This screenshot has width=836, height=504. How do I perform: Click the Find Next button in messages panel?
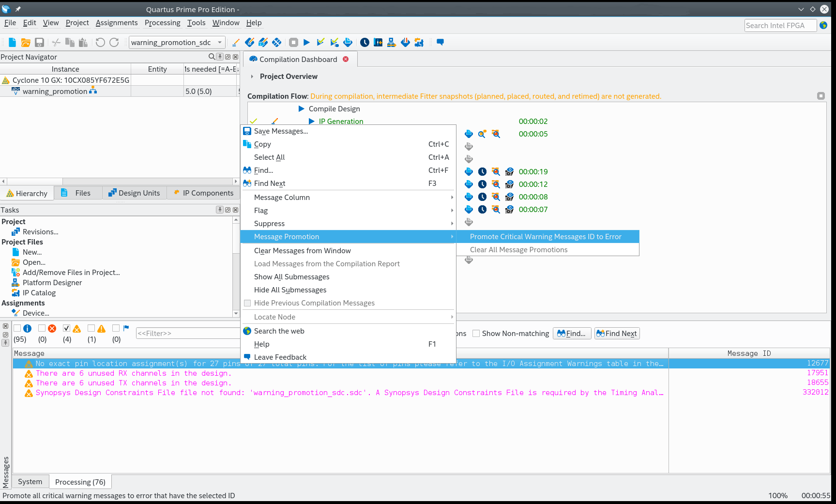pos(617,334)
